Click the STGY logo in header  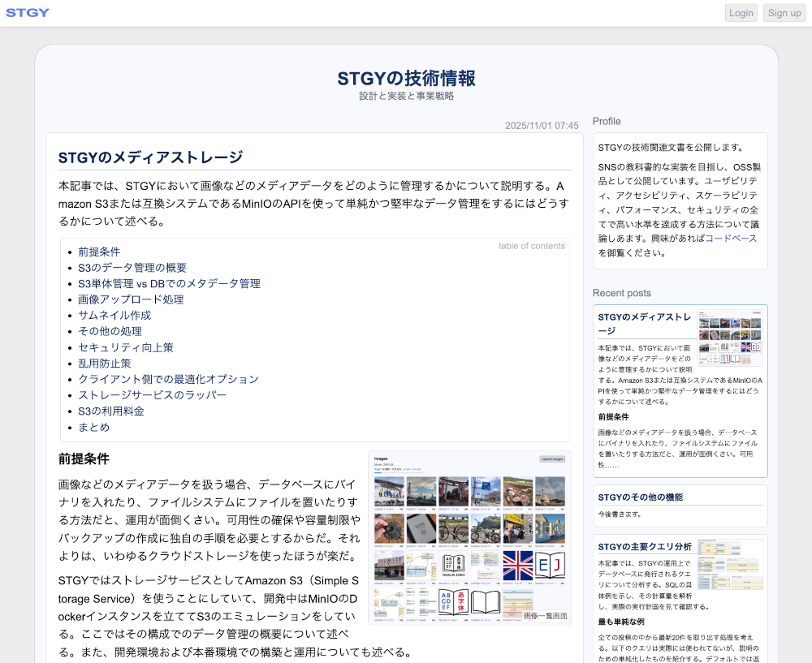pos(28,13)
